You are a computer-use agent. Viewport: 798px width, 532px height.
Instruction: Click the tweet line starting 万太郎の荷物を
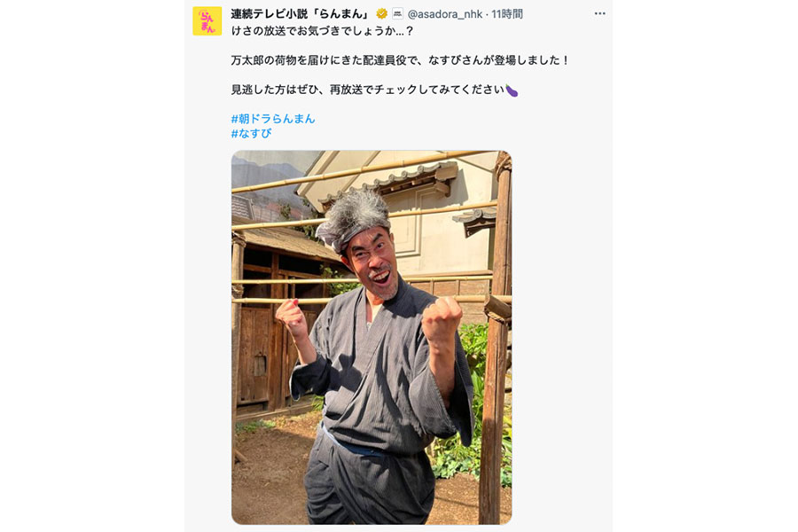pyautogui.click(x=400, y=60)
